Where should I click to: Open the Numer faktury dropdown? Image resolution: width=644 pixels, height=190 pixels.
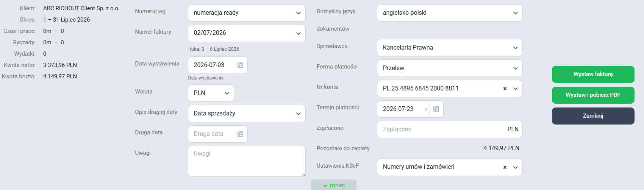tap(247, 33)
